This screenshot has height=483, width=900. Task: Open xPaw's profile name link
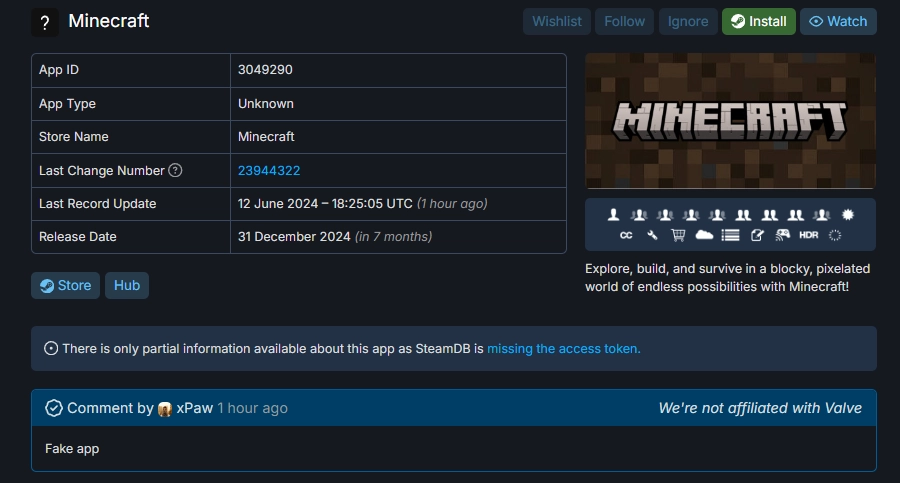pyautogui.click(x=195, y=408)
